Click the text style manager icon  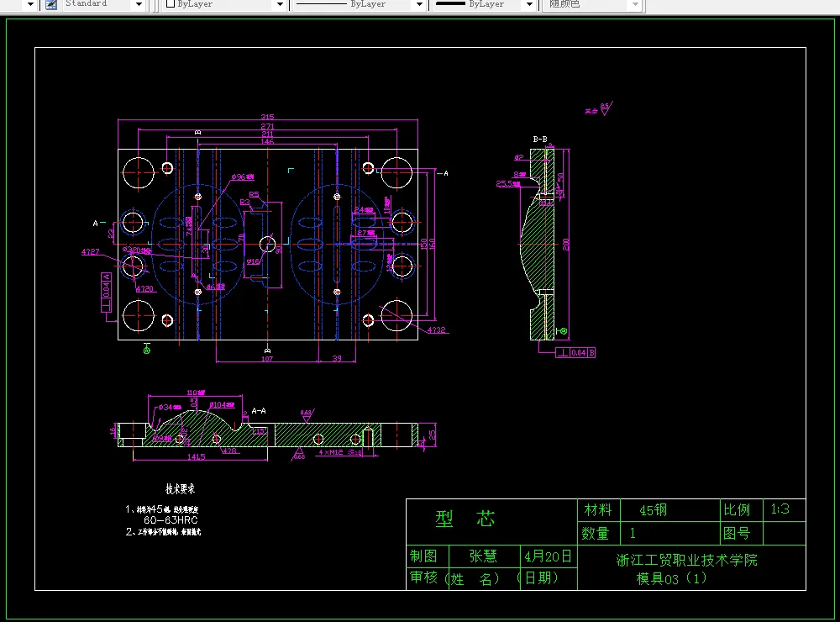click(51, 4)
